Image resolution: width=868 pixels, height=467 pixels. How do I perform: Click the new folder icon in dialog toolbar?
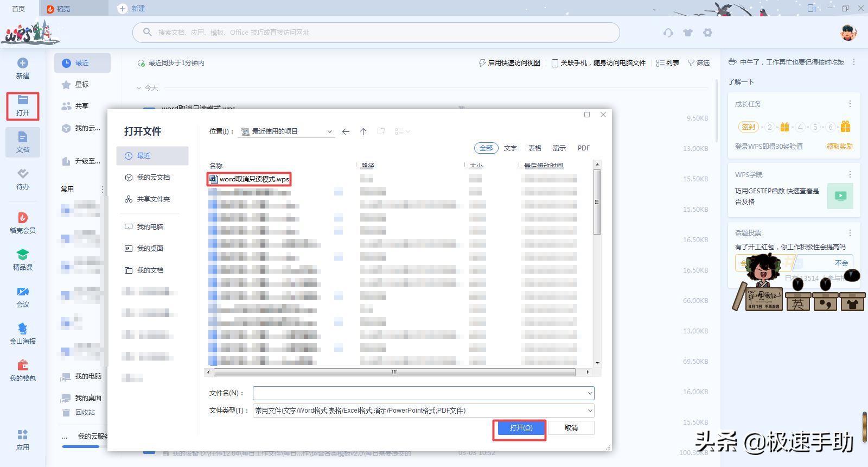point(381,131)
